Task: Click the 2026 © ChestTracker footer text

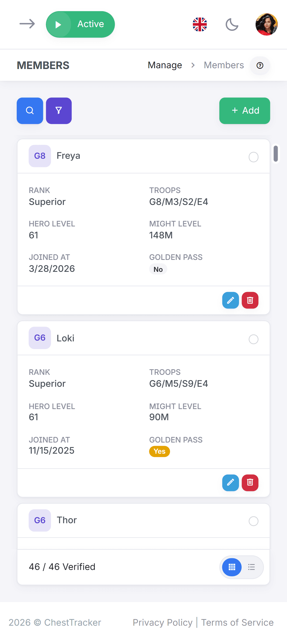Action: pos(55,622)
